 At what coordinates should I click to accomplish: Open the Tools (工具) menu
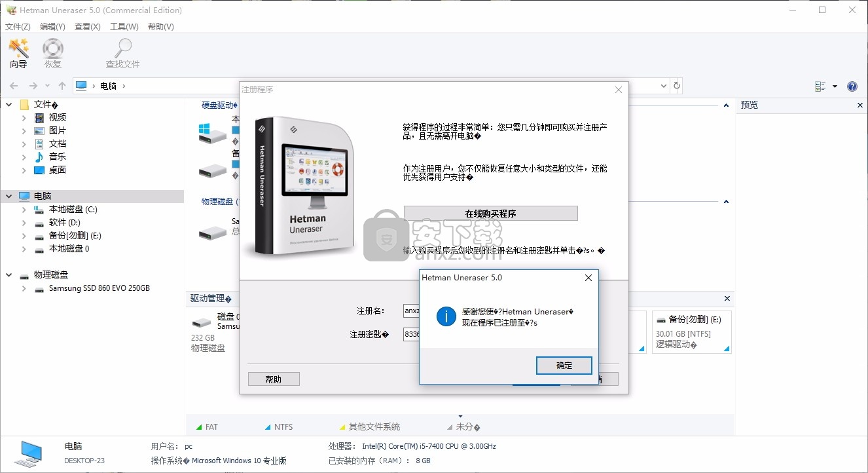pyautogui.click(x=124, y=27)
